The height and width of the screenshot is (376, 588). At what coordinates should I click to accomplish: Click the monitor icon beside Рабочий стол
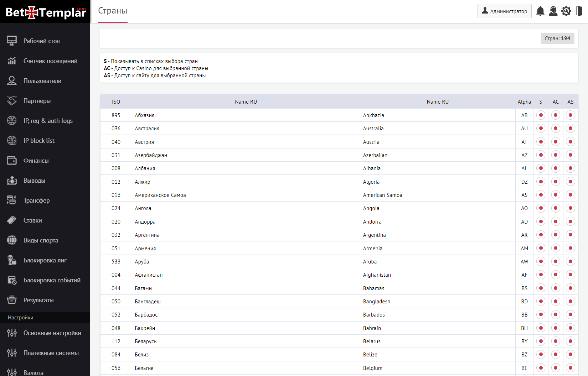12,41
